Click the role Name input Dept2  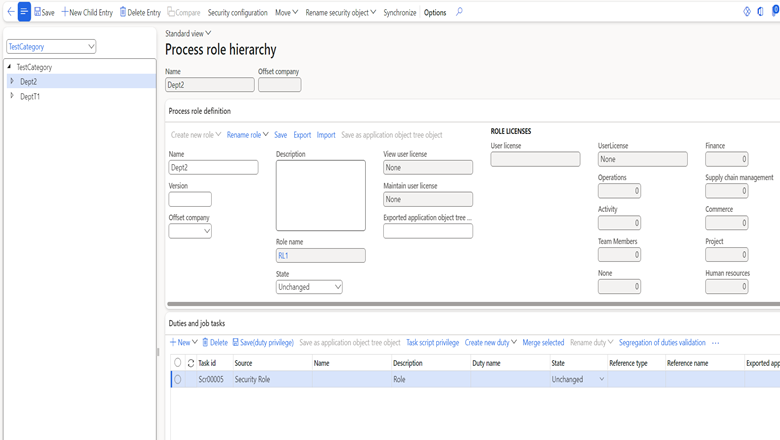coord(213,168)
